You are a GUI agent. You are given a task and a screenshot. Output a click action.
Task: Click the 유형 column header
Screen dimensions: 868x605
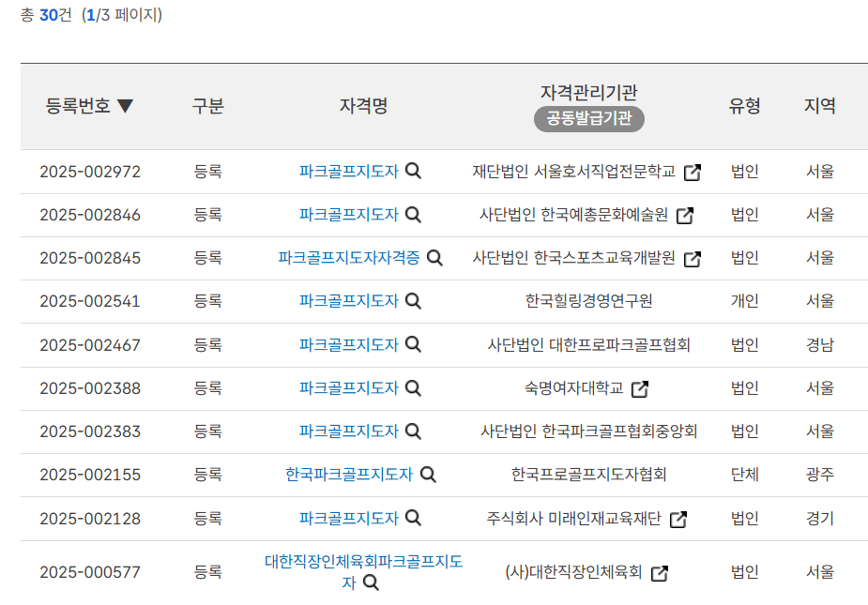click(744, 105)
